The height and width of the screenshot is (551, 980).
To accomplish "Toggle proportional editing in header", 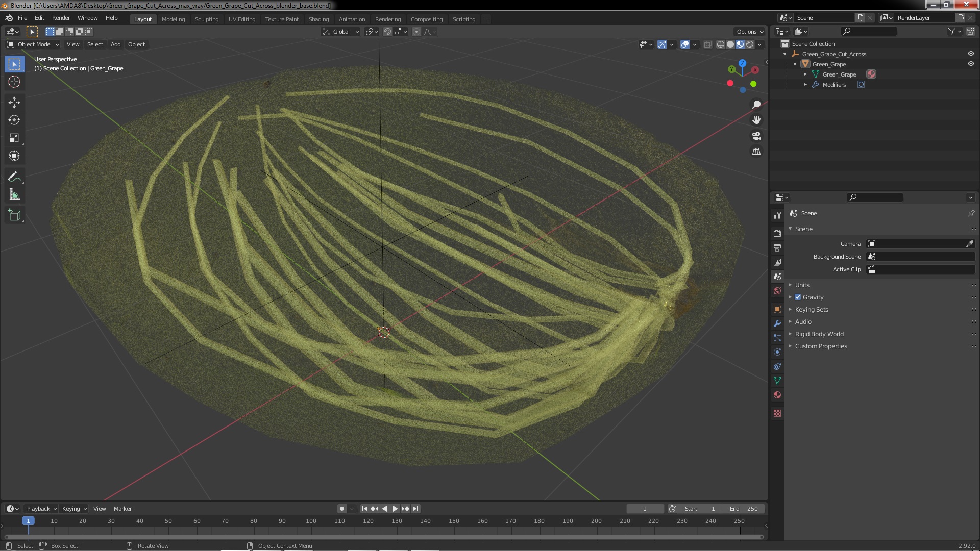I will 416,32.
